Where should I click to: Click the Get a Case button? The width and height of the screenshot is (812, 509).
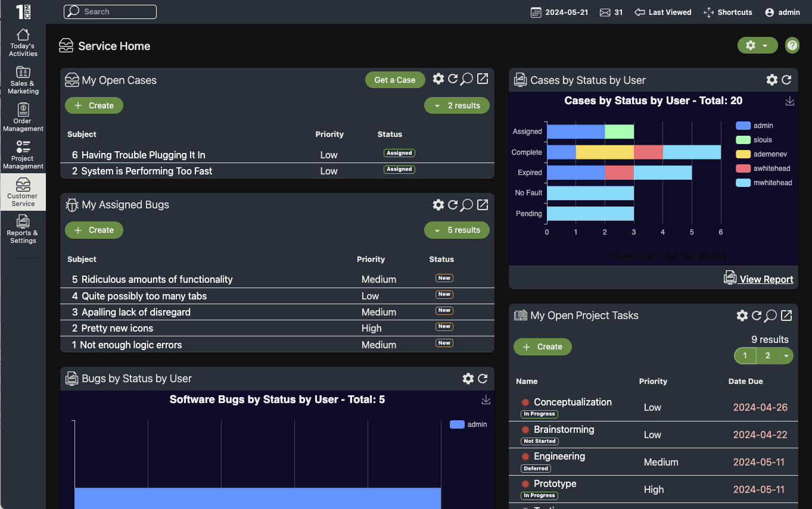(395, 80)
